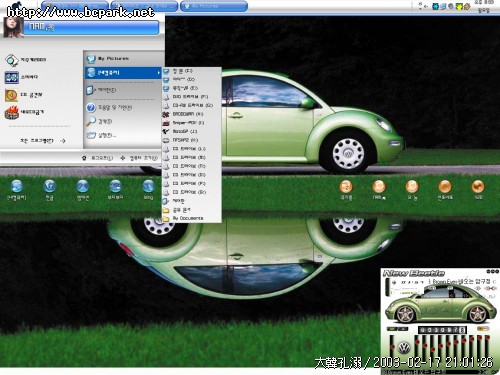
Task: Open NFSHP2 (K:) disc entry
Action: click(191, 140)
